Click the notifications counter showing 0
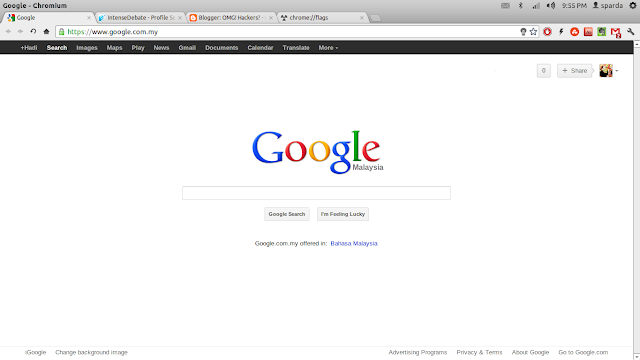Image resolution: width=640 pixels, height=360 pixels. click(x=543, y=71)
